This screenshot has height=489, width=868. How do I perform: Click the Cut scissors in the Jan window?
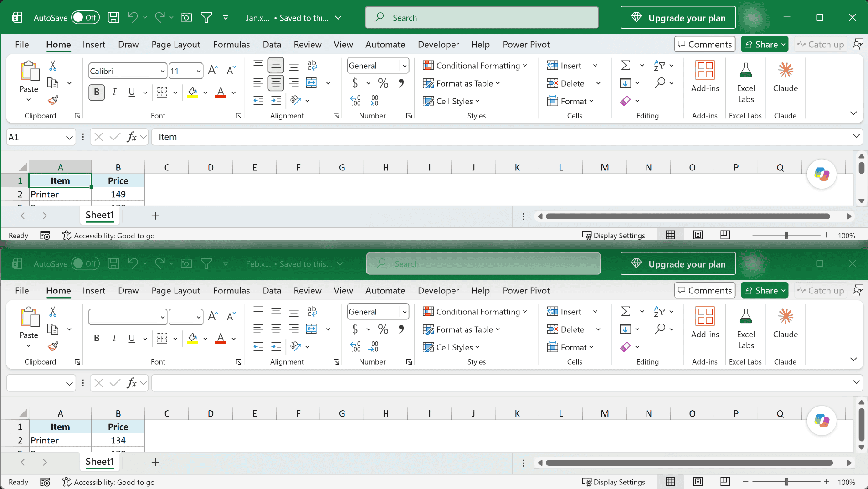(53, 66)
